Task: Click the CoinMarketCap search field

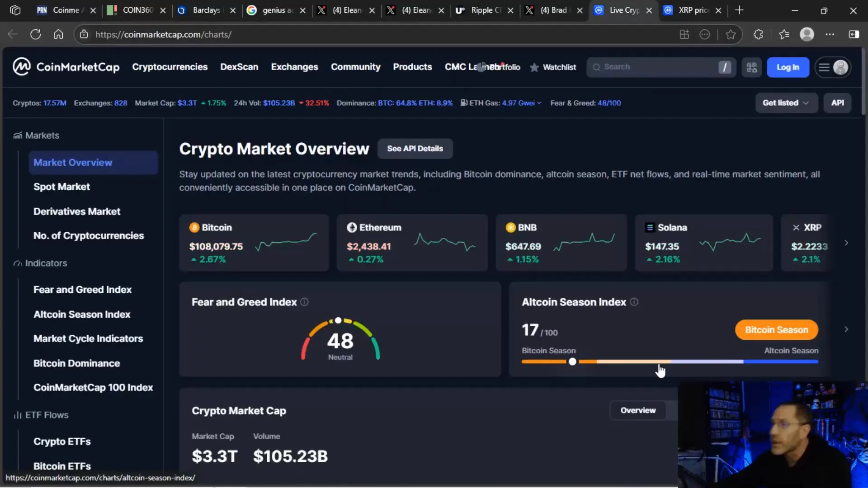Action: coord(661,67)
